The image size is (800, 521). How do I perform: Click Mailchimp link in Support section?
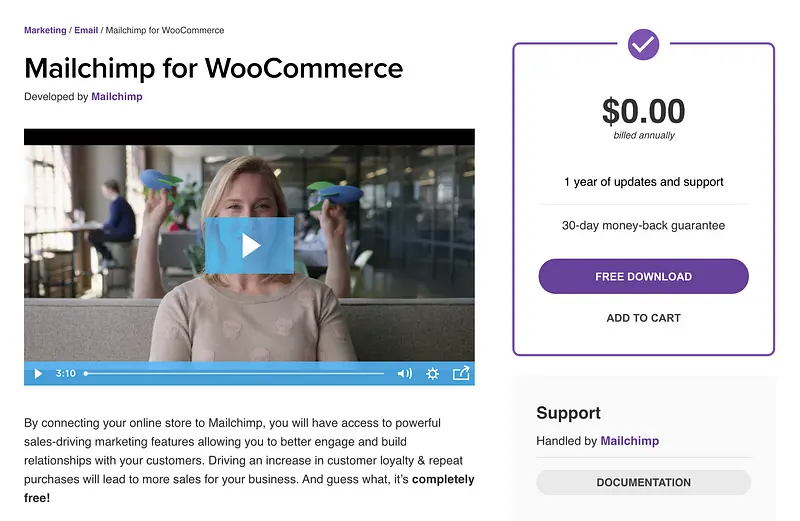pos(630,440)
